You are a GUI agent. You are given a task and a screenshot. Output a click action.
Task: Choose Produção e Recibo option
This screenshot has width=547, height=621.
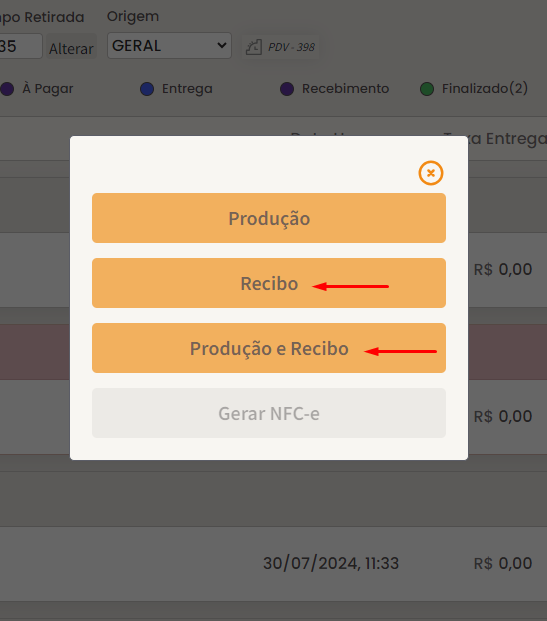(x=269, y=348)
